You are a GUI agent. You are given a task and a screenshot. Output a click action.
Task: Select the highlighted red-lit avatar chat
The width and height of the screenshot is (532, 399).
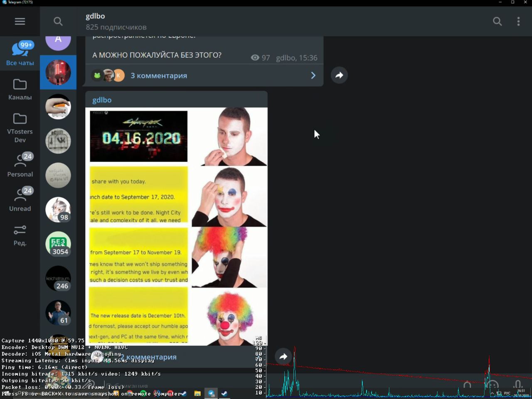click(x=58, y=72)
